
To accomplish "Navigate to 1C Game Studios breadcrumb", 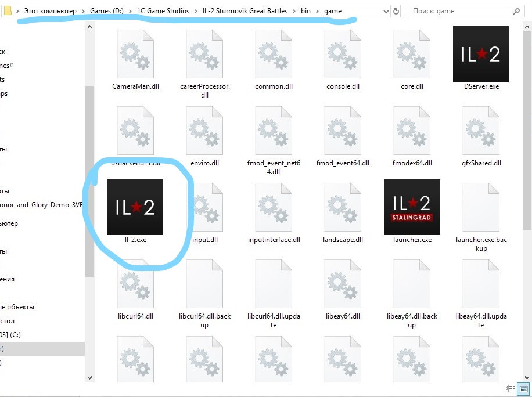I will (x=163, y=11).
